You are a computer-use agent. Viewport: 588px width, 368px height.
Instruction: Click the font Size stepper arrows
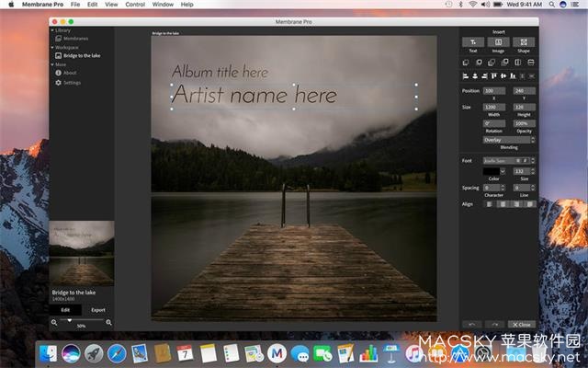pyautogui.click(x=533, y=171)
